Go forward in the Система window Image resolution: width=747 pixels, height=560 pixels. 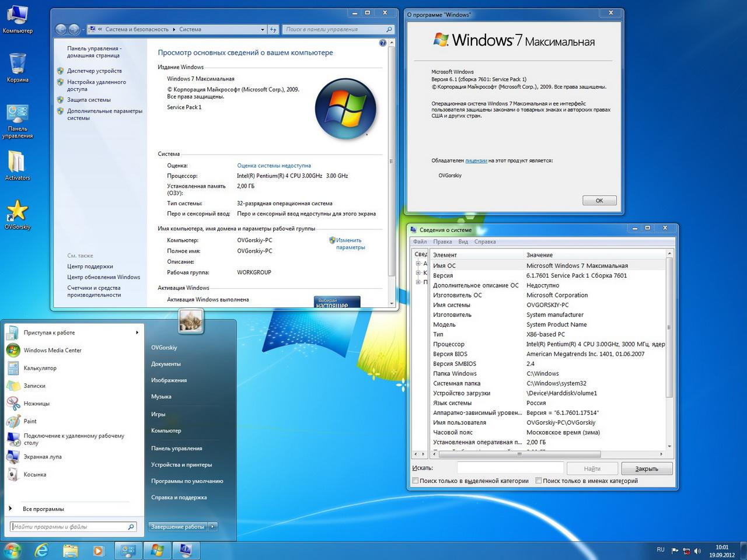(74, 29)
